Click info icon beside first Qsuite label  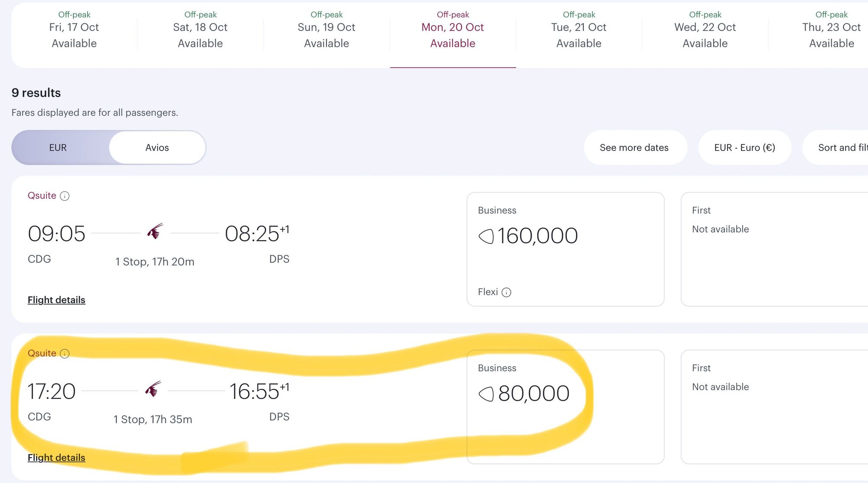coord(65,196)
